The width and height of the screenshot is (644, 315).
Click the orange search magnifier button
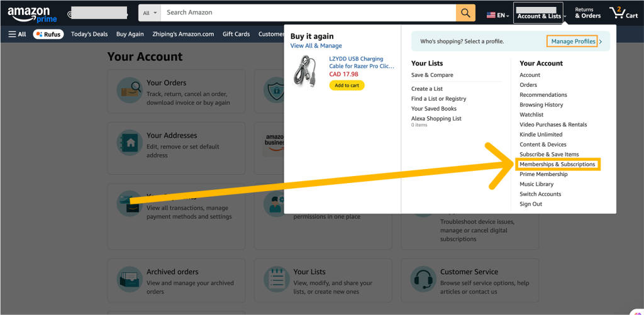[x=465, y=13]
